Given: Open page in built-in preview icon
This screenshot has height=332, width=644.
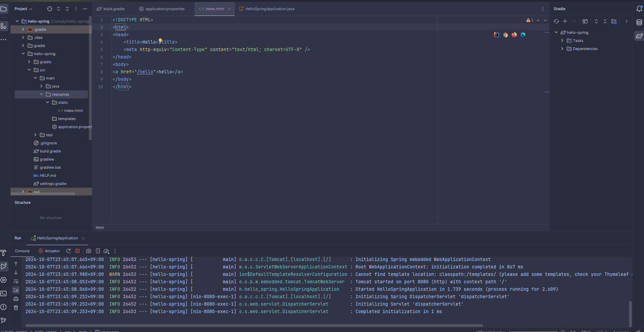Looking at the screenshot, I should point(497,35).
